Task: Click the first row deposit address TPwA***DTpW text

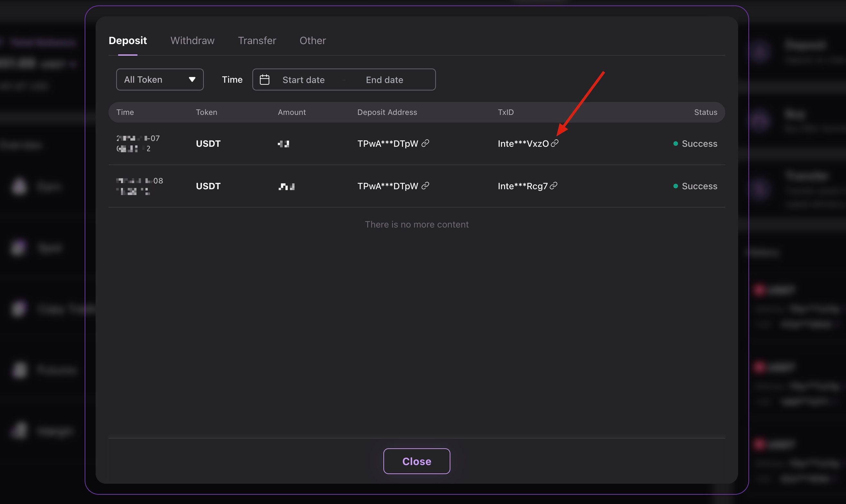Action: (388, 144)
